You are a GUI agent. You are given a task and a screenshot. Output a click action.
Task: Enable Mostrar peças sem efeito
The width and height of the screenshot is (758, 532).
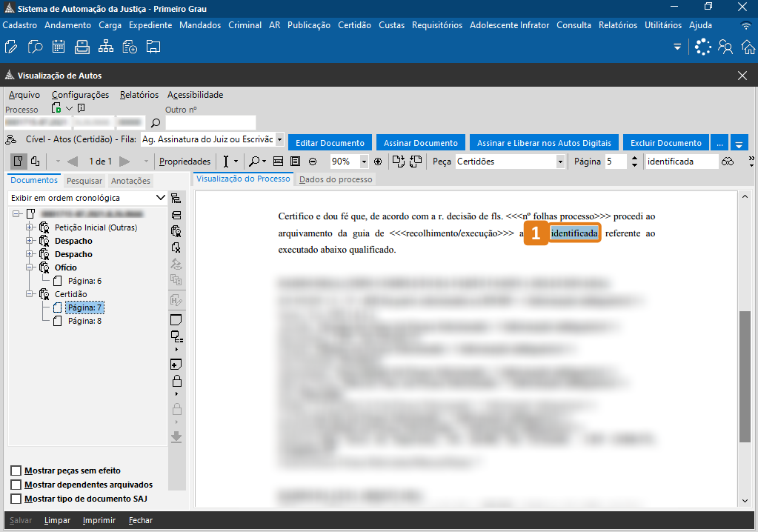coord(16,471)
